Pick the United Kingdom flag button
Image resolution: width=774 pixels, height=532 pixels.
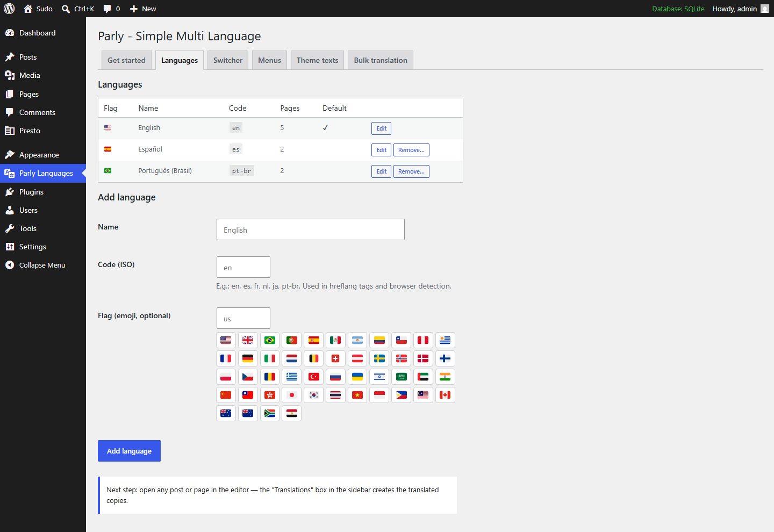248,340
